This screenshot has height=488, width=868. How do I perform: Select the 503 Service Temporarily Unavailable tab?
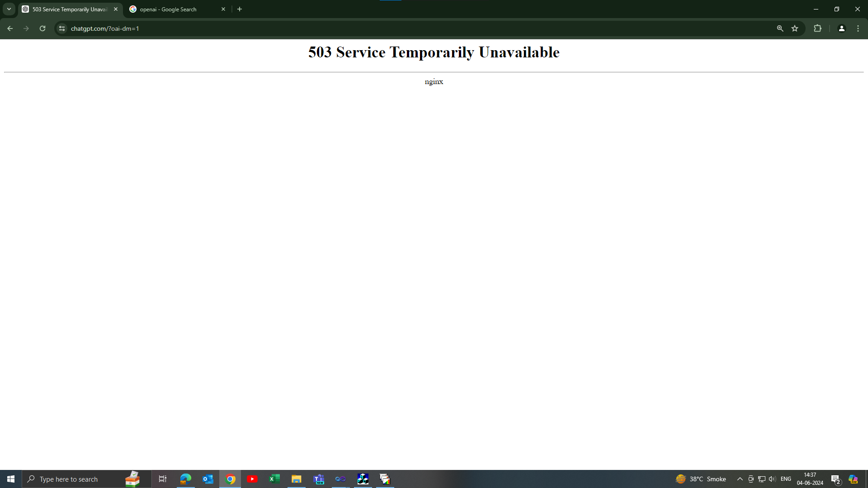click(x=68, y=9)
